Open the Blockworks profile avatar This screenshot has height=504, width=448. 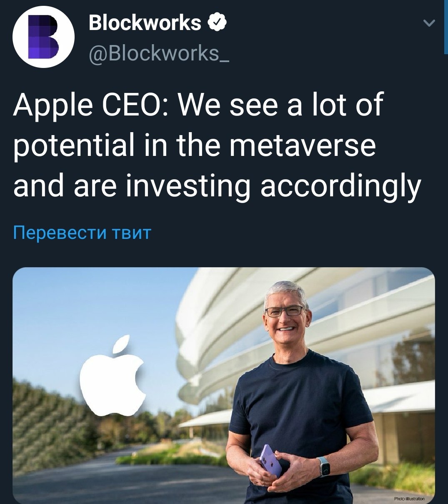pyautogui.click(x=43, y=37)
